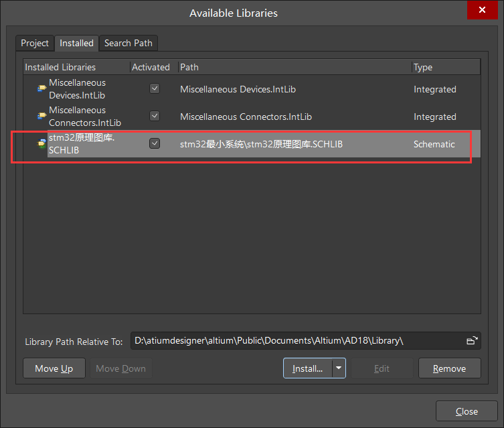Select the Miscellaneous Connectors.IntLib library name

click(x=85, y=116)
